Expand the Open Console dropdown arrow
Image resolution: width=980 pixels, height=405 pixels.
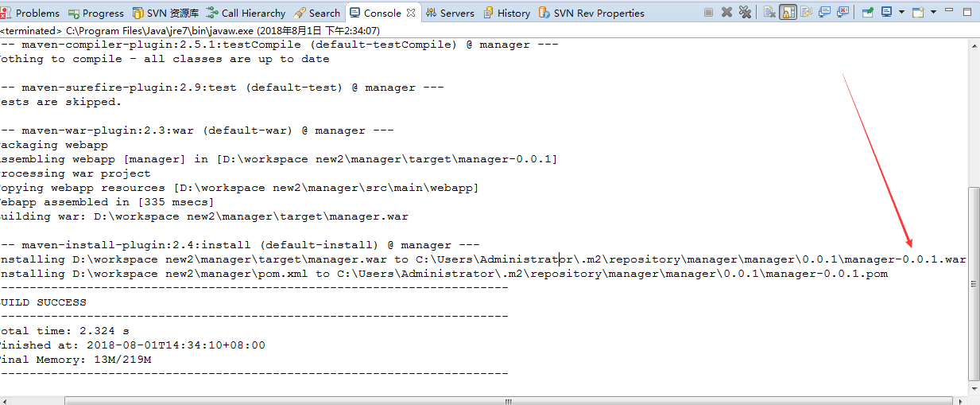(933, 13)
